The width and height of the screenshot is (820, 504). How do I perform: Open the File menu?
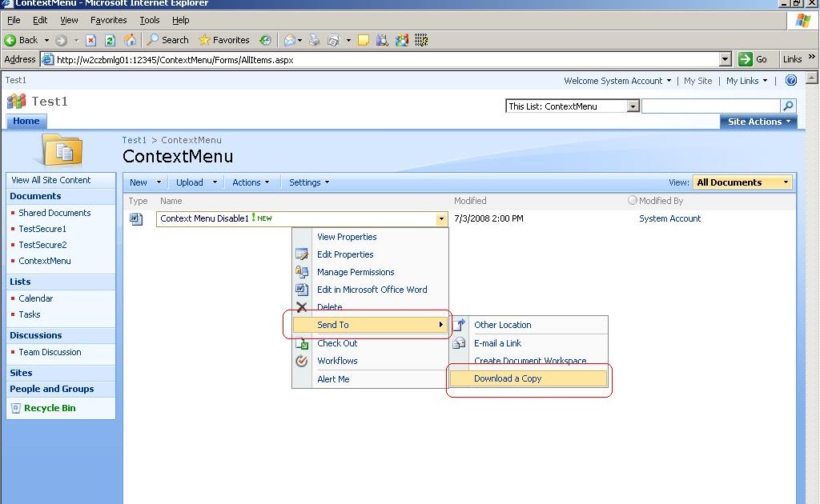14,20
